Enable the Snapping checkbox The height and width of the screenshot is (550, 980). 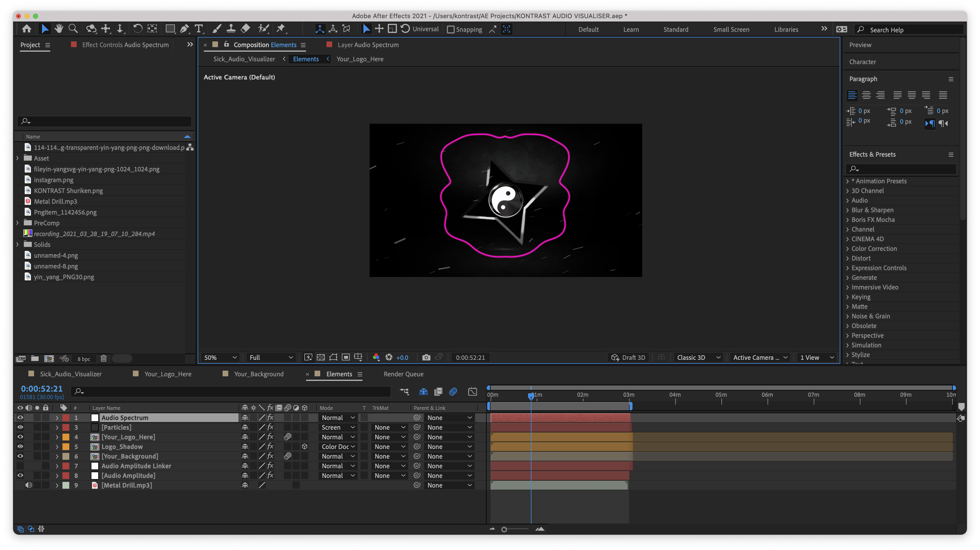tap(451, 30)
